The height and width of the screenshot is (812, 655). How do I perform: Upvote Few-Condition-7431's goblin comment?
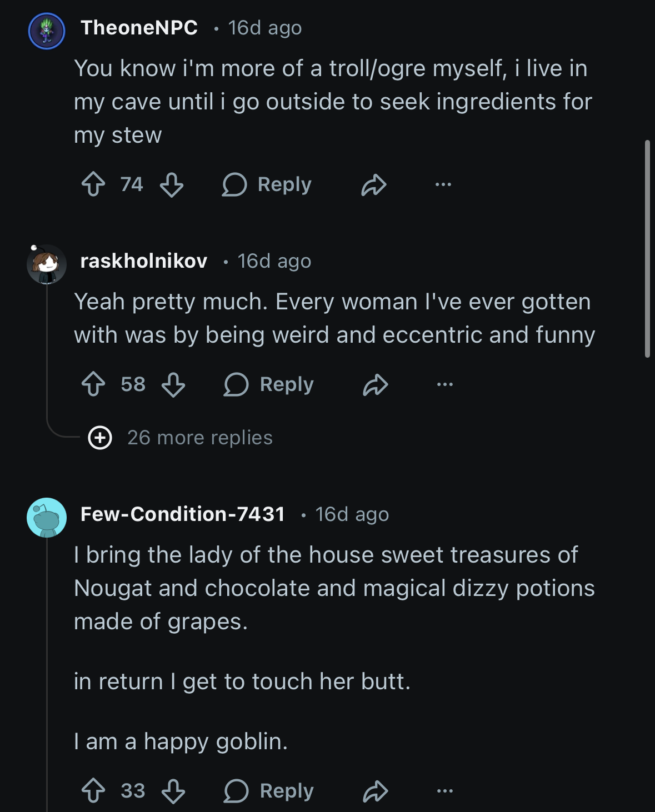pyautogui.click(x=93, y=791)
